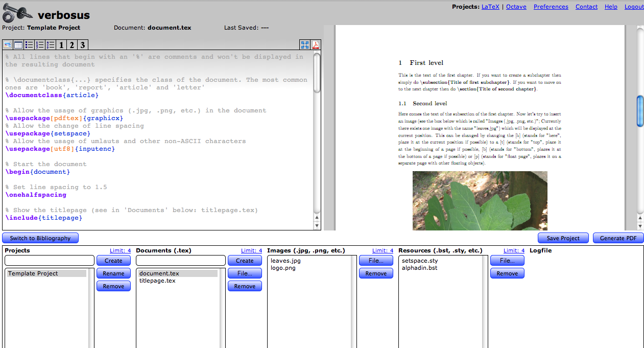The width and height of the screenshot is (644, 348).
Task: Click the insert table icon
Action: pyautogui.click(x=18, y=44)
